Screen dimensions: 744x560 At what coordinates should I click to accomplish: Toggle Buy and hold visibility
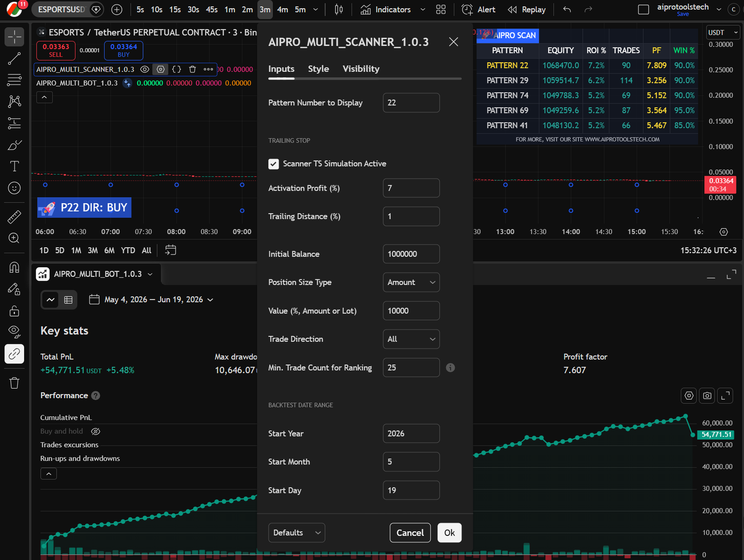point(96,431)
